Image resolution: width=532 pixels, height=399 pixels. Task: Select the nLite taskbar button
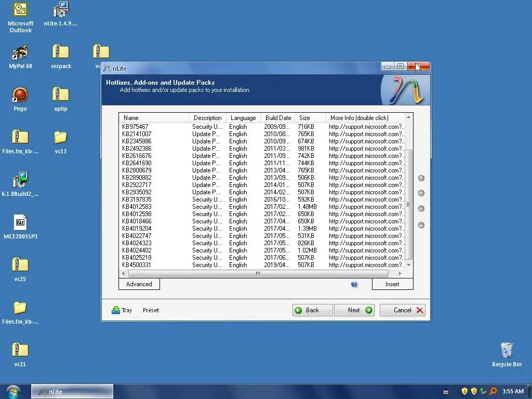tap(72, 392)
